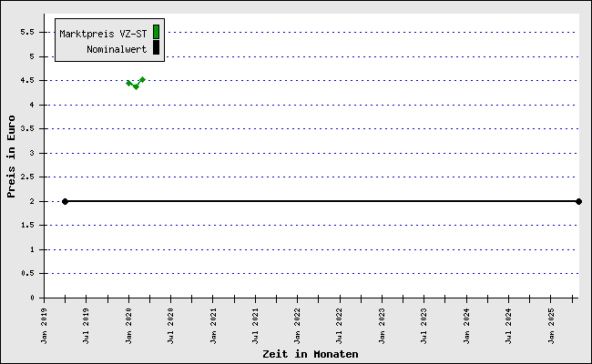
Task: Click the middle of the black Nominalwert line
Action: [322, 201]
